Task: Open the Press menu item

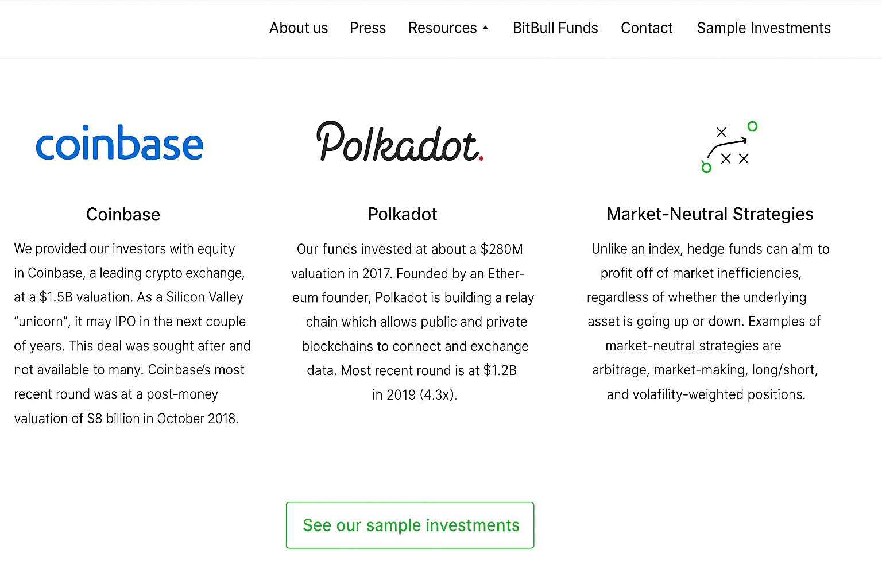Action: (x=367, y=28)
